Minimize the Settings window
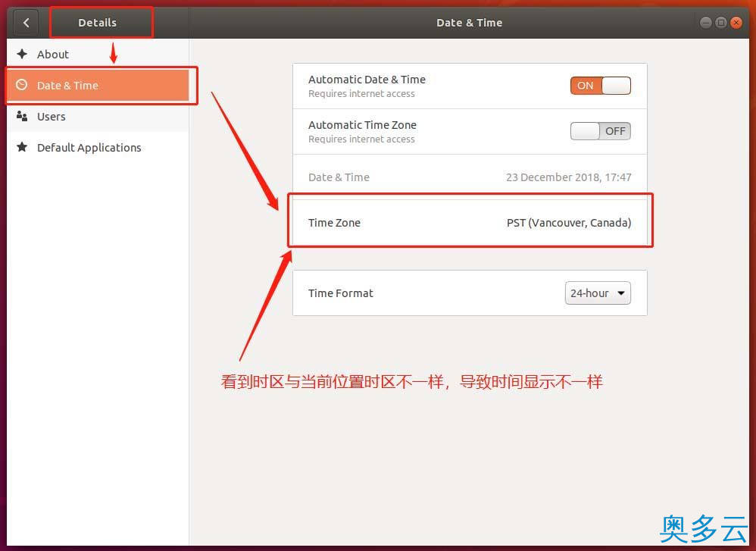This screenshot has height=551, width=756. pos(706,23)
